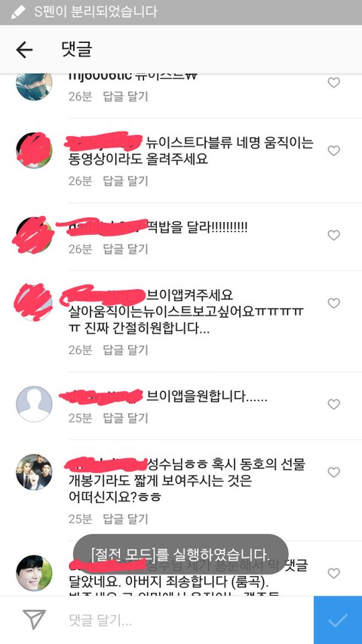This screenshot has height=644, width=362.
Task: Tap 답글 달기 under 뉴이스트다블류 comment
Action: [125, 180]
